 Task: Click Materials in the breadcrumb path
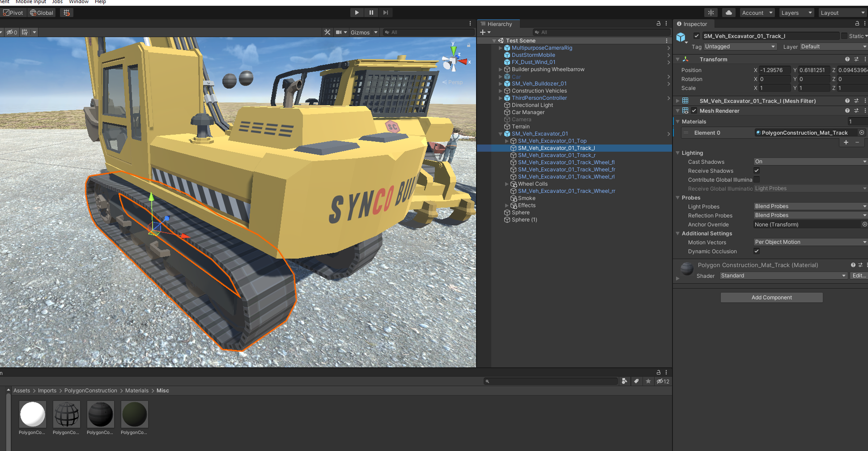pyautogui.click(x=136, y=391)
